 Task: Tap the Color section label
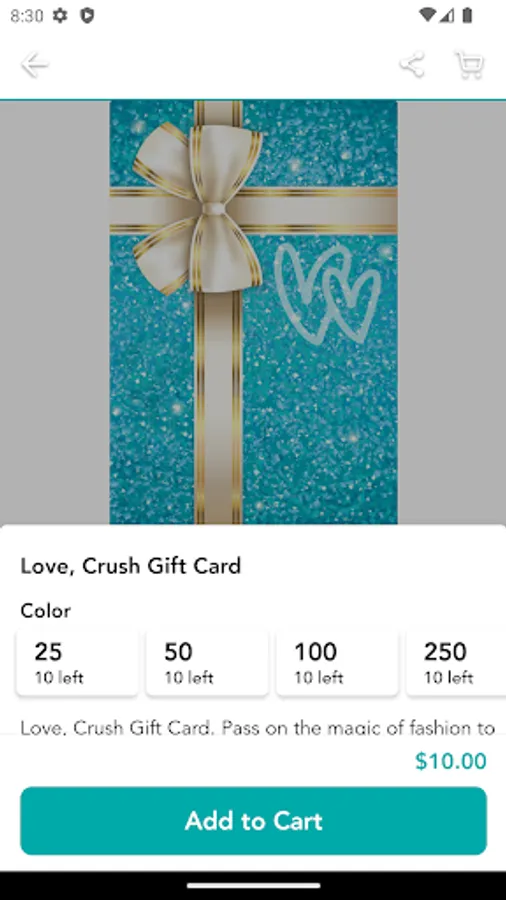tap(46, 610)
